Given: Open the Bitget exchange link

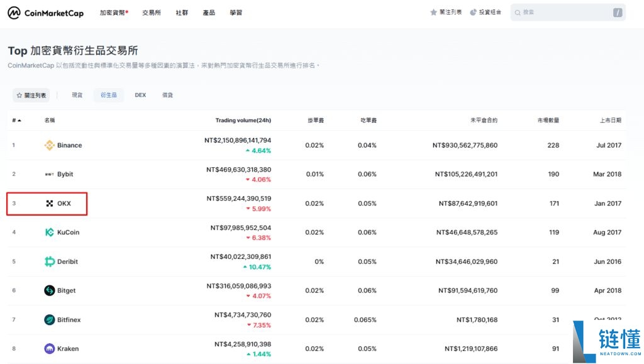Looking at the screenshot, I should coord(66,290).
